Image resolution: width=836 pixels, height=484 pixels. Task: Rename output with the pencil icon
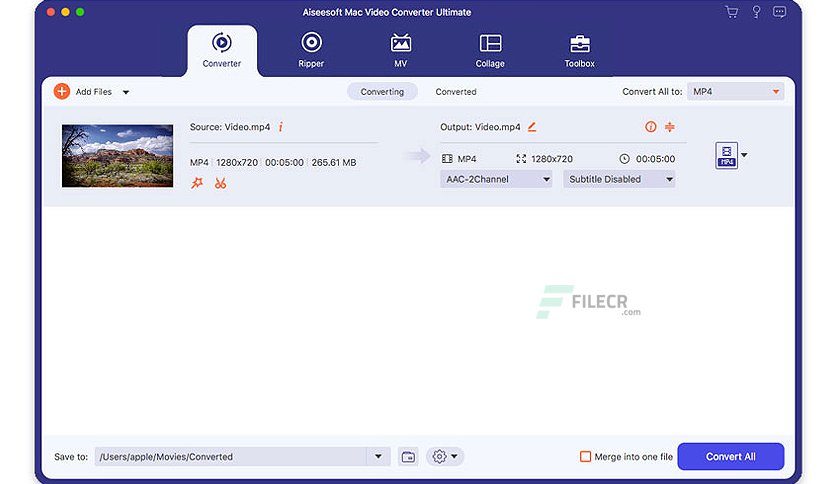click(532, 127)
